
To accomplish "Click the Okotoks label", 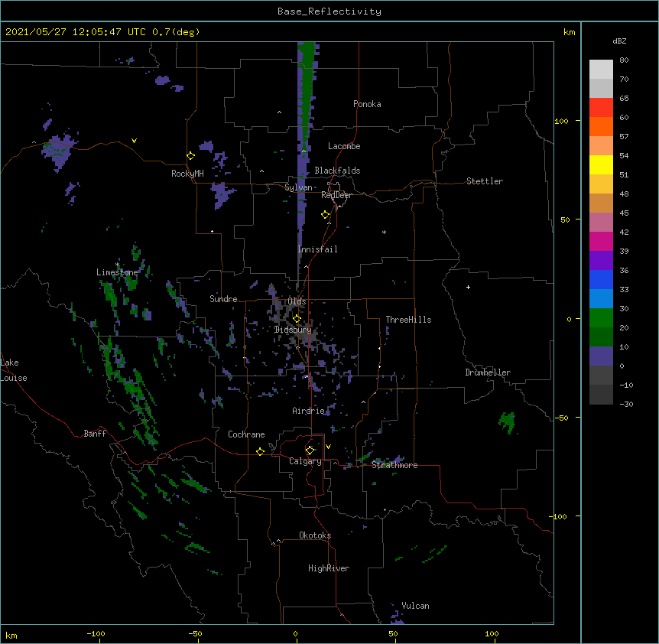I will pyautogui.click(x=315, y=535).
